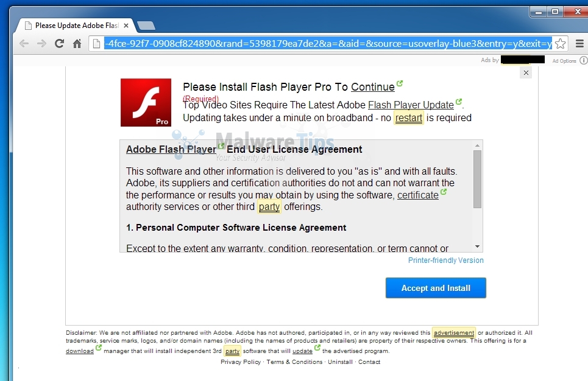
Task: Click the '1. Personal Computer Software License Agreement' heading
Action: (236, 228)
